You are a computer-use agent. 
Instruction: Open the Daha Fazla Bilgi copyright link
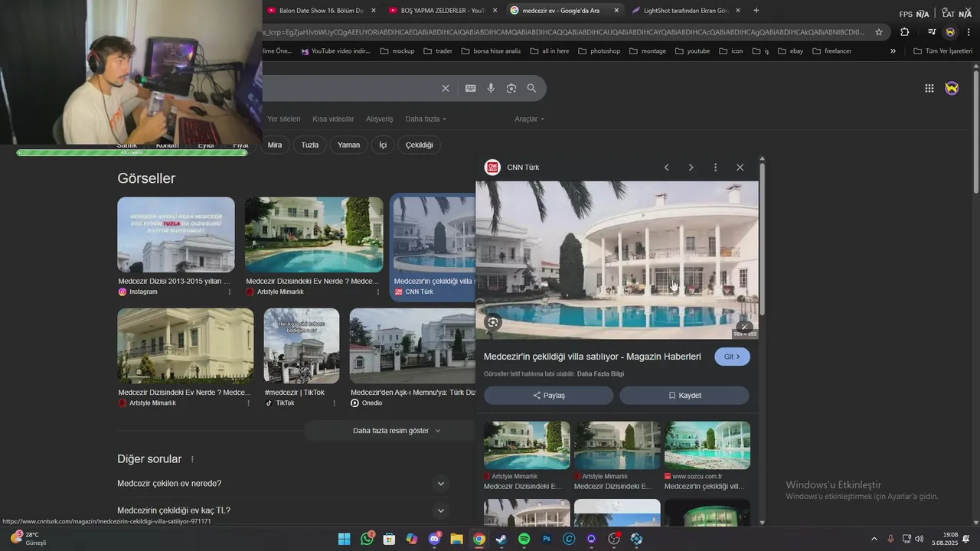click(600, 374)
